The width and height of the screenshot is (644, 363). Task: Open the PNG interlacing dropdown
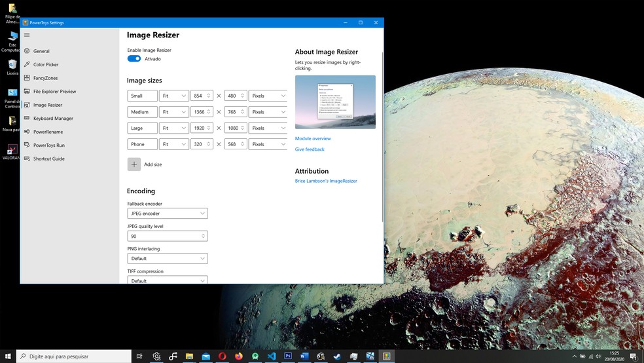pyautogui.click(x=168, y=259)
